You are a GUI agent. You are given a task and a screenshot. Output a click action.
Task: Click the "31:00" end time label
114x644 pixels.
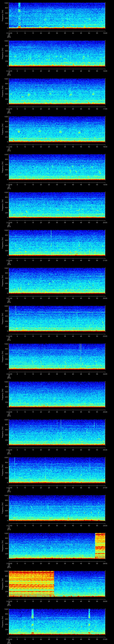(x=105, y=639)
